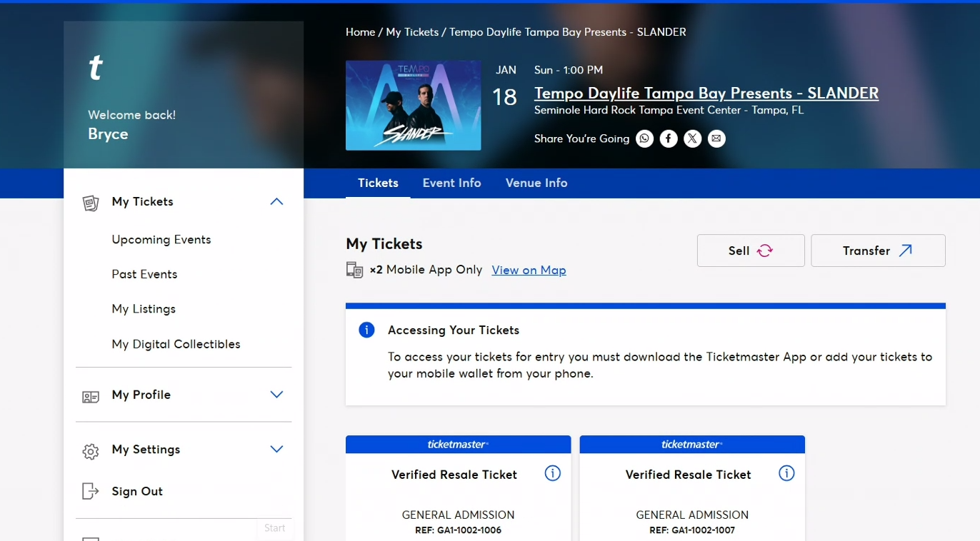Open the View on Map link
The height and width of the screenshot is (541, 980).
coord(529,270)
